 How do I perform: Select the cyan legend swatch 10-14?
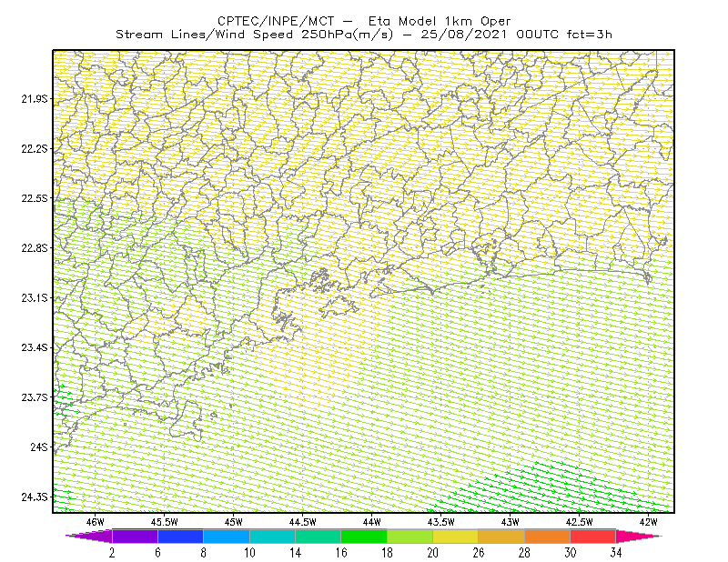[272, 536]
